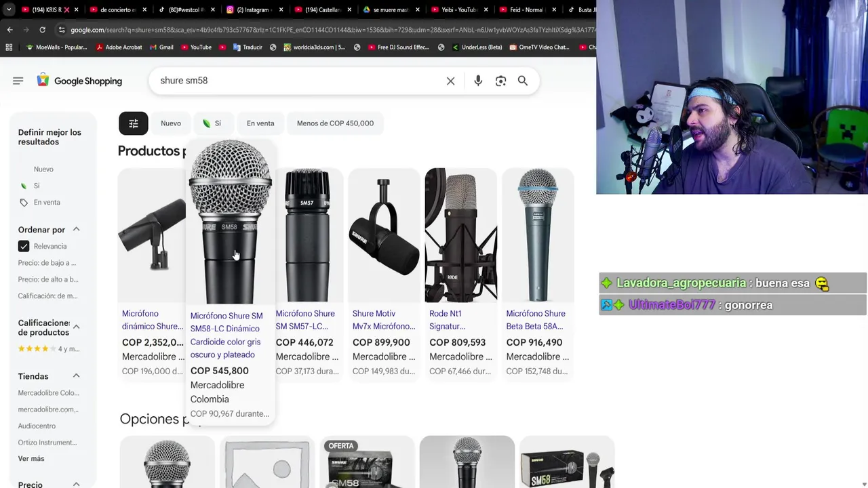Image resolution: width=868 pixels, height=488 pixels.
Task: Open the OFERTA tagged SM58 product thumbnail
Action: click(367, 463)
